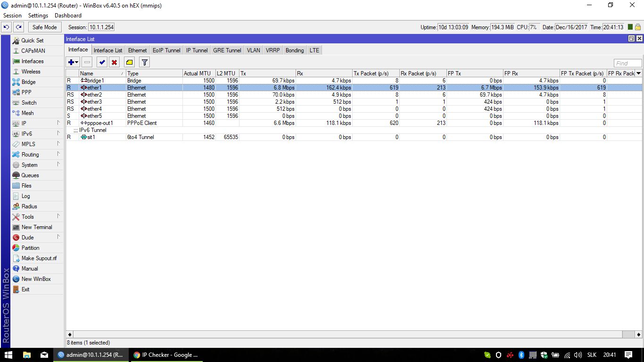Screen dimensions: 644x362
Task: Disable selected interface with red X
Action: coord(114,62)
